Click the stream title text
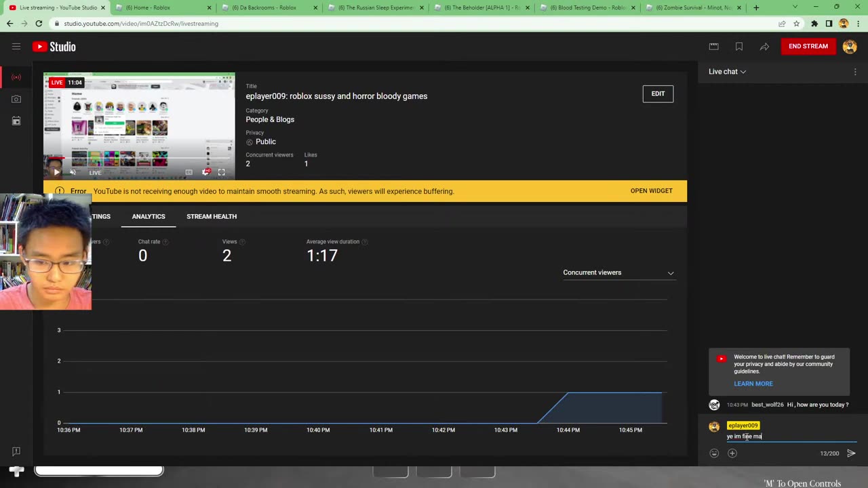The width and height of the screenshot is (868, 488). pyautogui.click(x=336, y=96)
